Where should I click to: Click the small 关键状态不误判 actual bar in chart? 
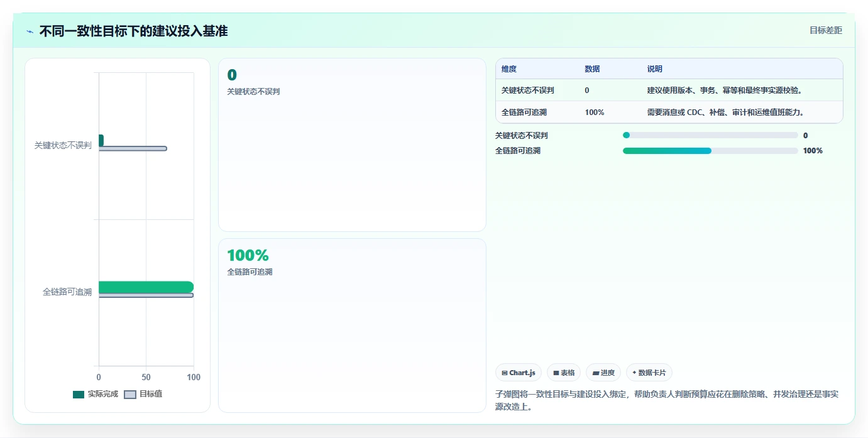[x=101, y=140]
